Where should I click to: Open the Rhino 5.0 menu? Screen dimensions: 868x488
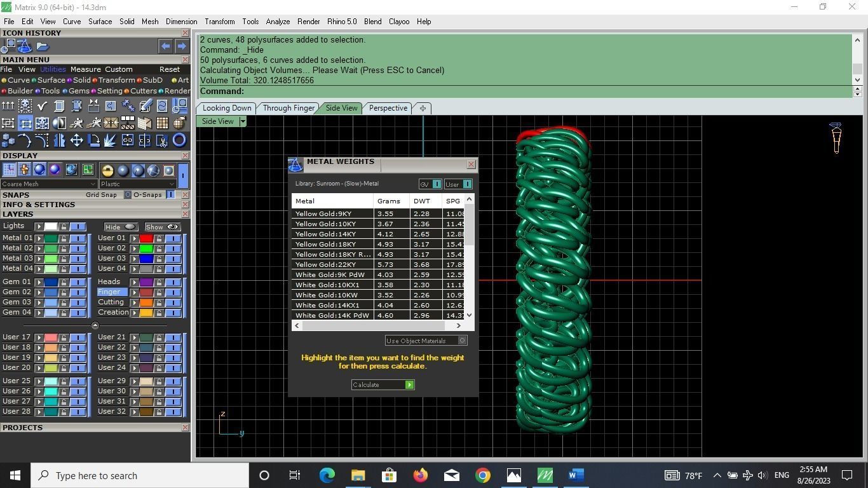(342, 22)
